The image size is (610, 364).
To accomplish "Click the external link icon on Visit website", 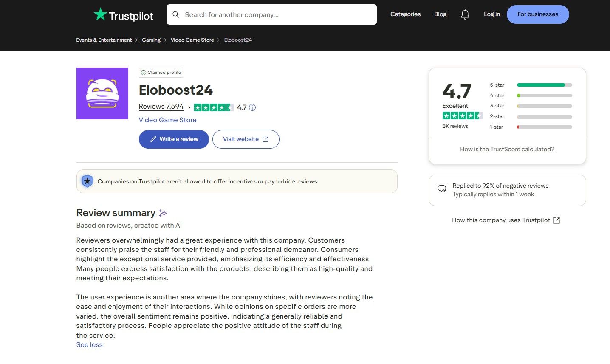I will point(265,139).
